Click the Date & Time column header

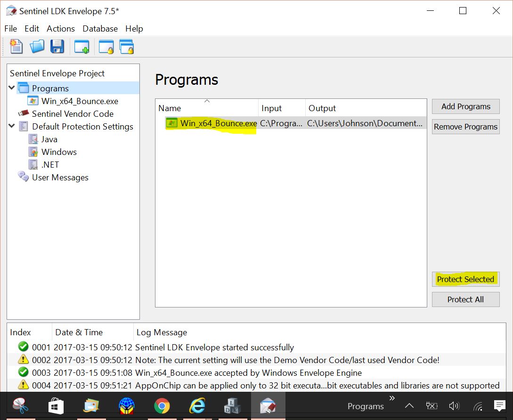pyautogui.click(x=93, y=332)
